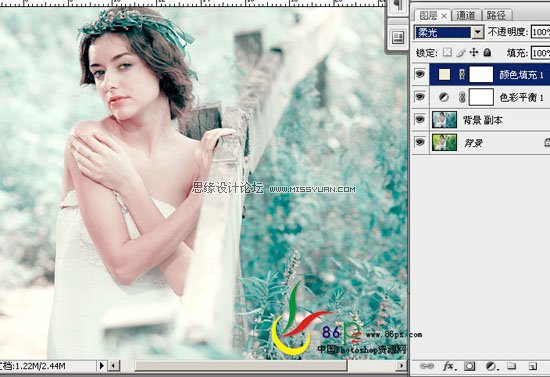Click the add layer mask icon

tap(469, 366)
